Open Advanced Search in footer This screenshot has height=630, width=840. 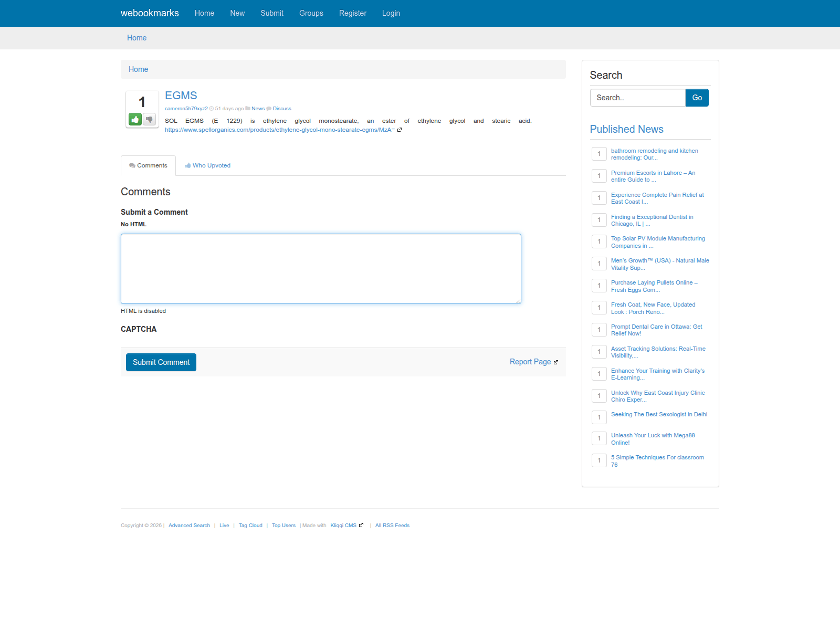pyautogui.click(x=189, y=526)
